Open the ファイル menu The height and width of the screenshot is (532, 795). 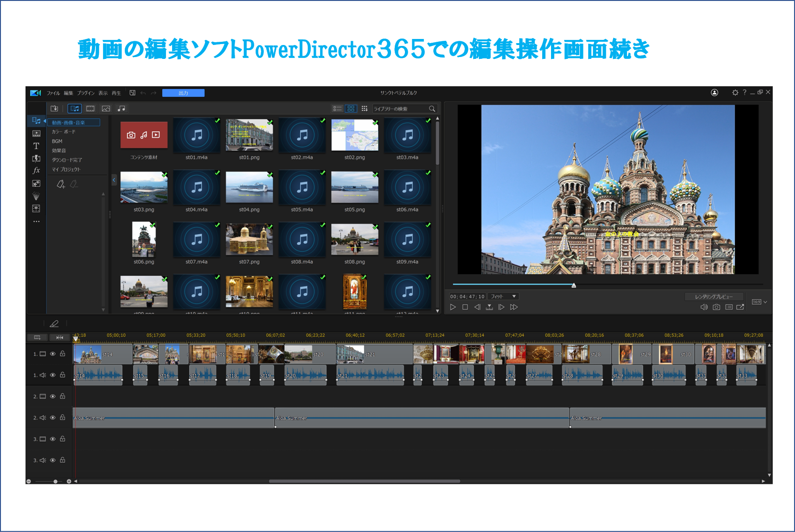[x=53, y=93]
